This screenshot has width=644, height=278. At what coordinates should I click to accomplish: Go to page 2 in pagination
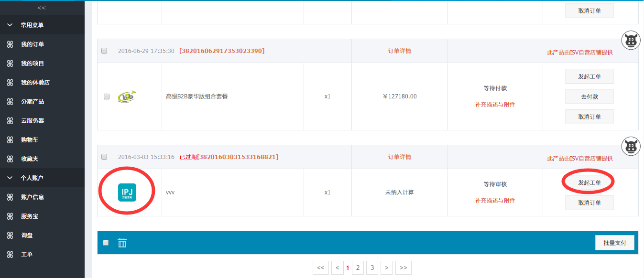(358, 268)
